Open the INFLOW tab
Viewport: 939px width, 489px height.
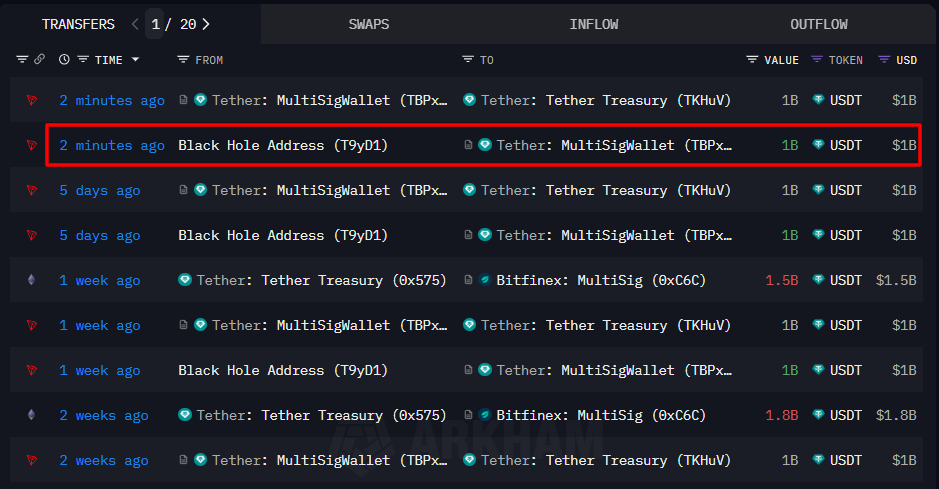click(x=593, y=25)
